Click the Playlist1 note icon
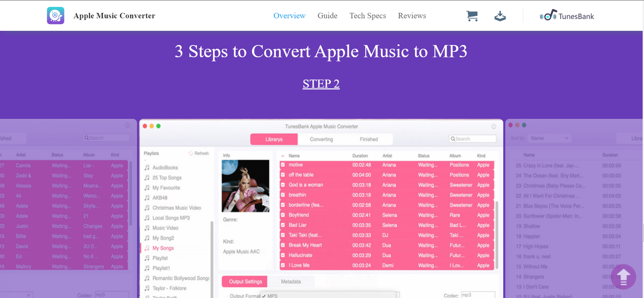The height and width of the screenshot is (298, 644). (147, 268)
